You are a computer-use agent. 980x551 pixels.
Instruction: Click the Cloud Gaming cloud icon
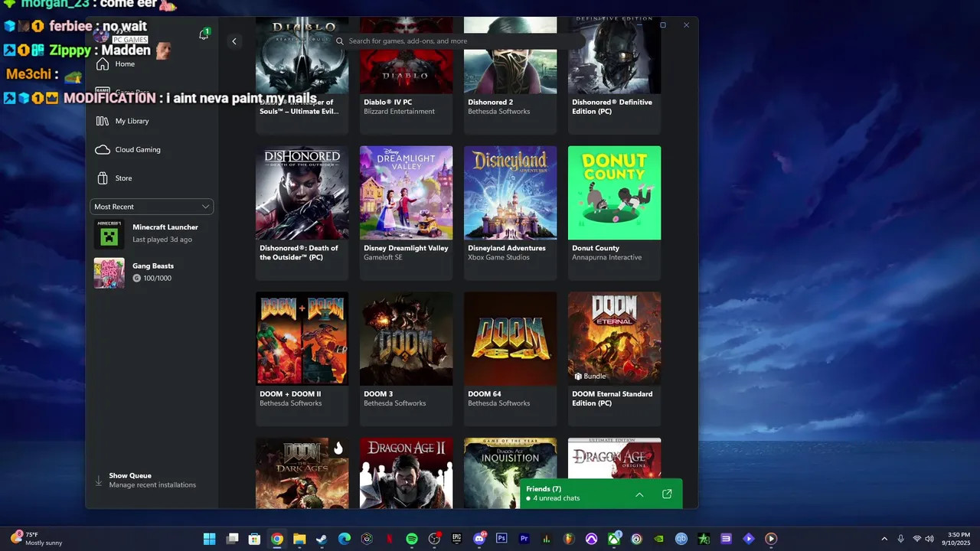point(103,150)
